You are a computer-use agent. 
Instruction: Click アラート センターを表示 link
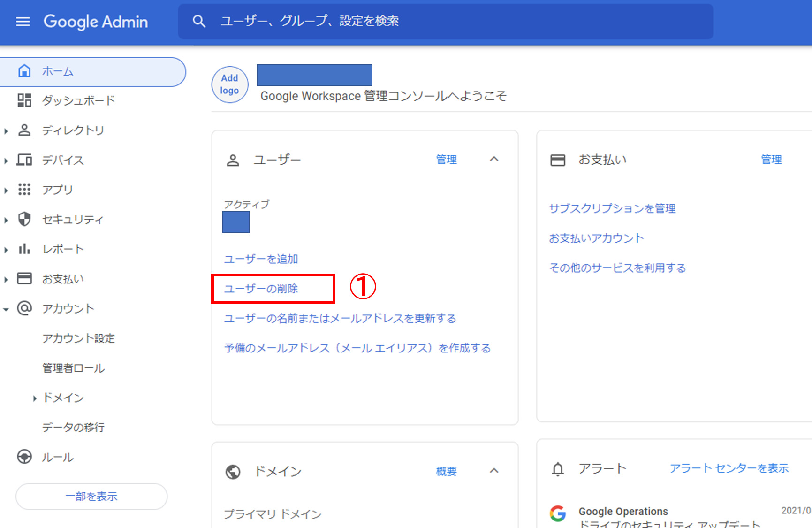coord(729,468)
